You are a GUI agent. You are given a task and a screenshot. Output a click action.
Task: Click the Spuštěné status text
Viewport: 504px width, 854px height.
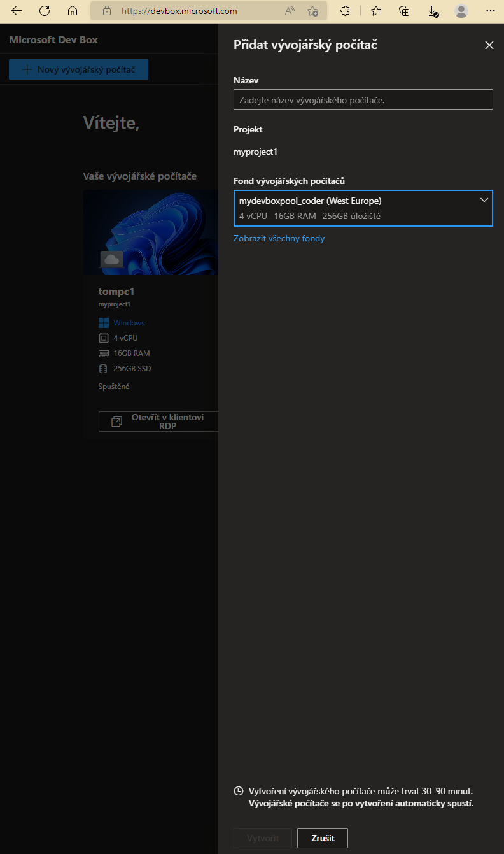(114, 387)
